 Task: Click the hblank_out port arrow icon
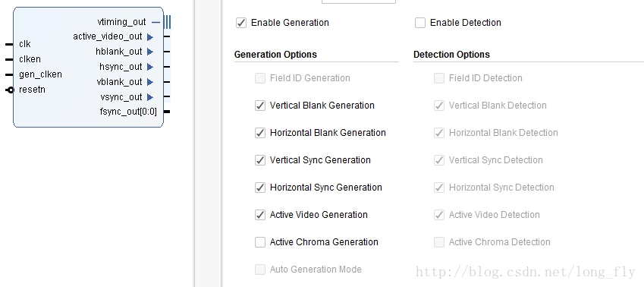pos(150,52)
